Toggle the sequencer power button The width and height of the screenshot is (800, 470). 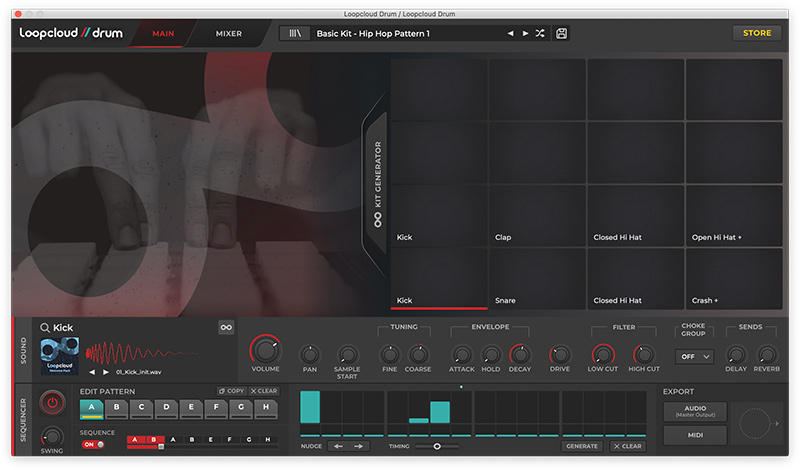click(52, 403)
